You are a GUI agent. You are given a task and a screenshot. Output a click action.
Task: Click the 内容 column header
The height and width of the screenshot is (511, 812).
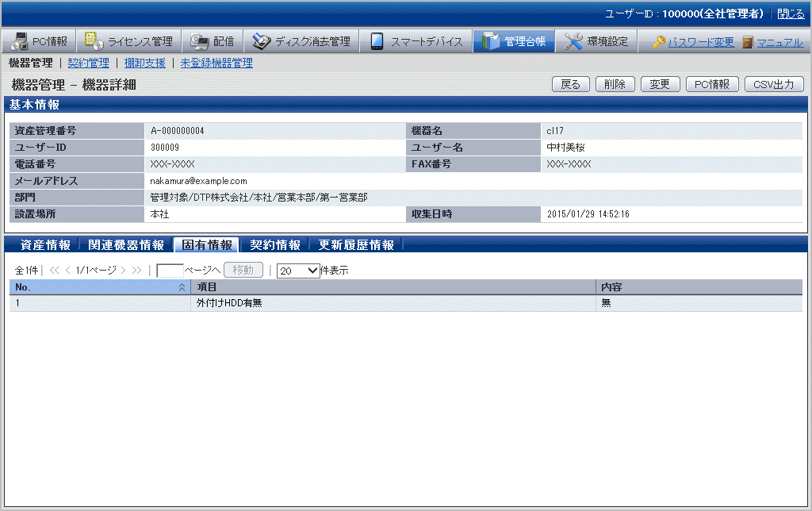[x=699, y=287]
